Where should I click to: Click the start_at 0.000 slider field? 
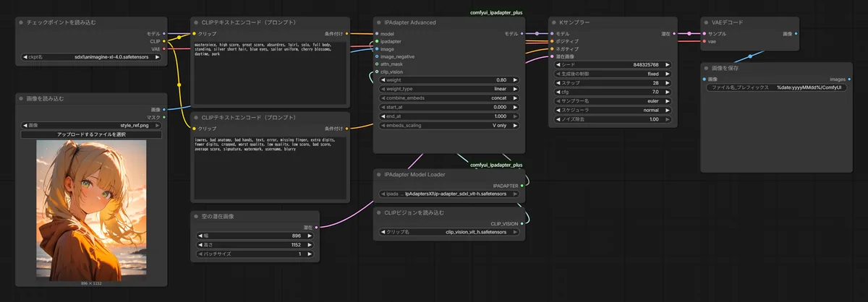point(449,107)
